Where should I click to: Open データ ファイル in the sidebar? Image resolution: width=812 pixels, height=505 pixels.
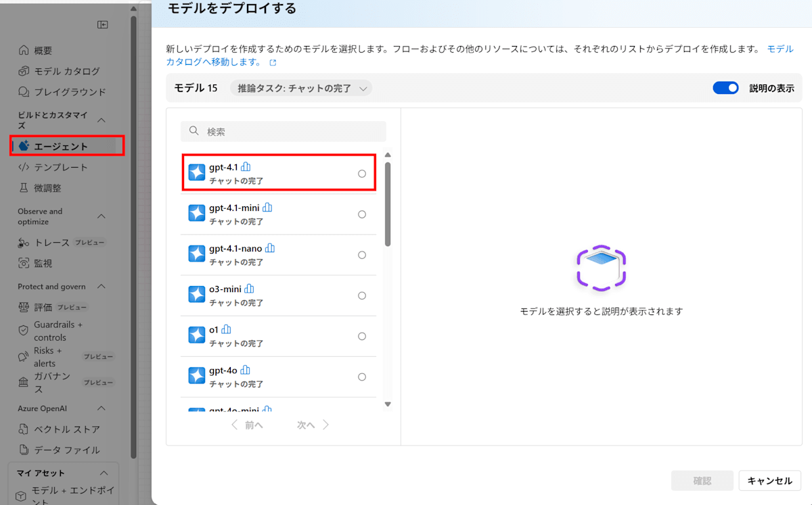[x=68, y=450]
